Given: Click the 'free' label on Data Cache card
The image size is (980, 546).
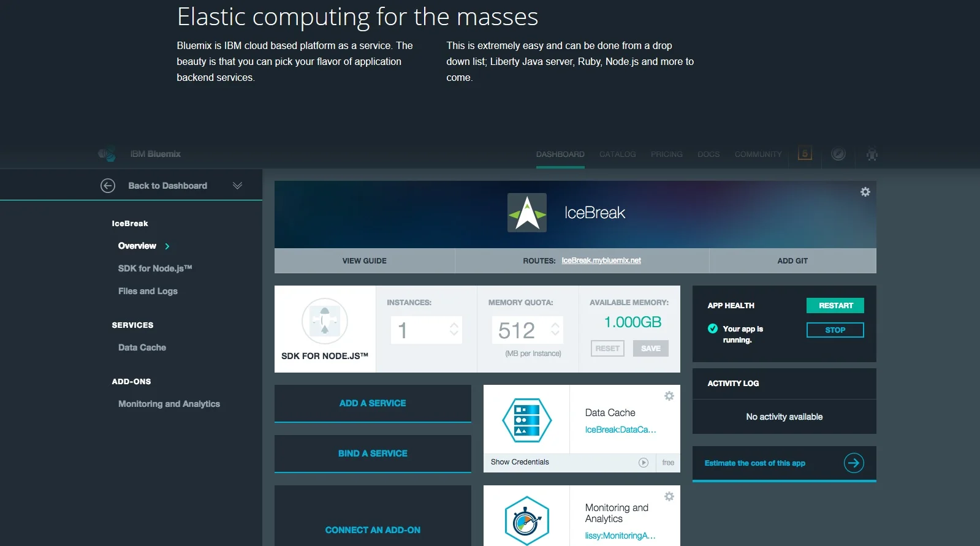Looking at the screenshot, I should 668,463.
